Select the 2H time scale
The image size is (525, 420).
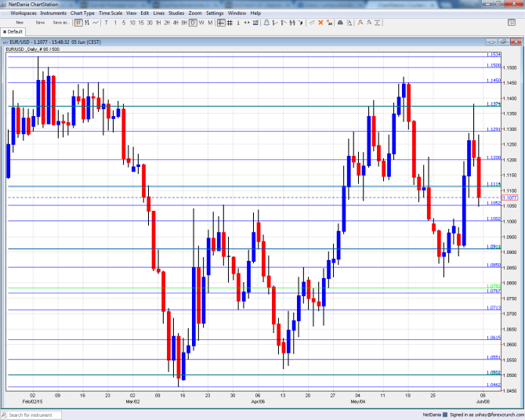[167, 23]
